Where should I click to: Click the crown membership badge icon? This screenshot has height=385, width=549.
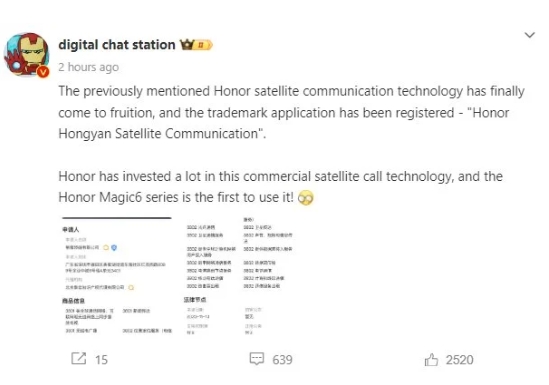pyautogui.click(x=187, y=45)
